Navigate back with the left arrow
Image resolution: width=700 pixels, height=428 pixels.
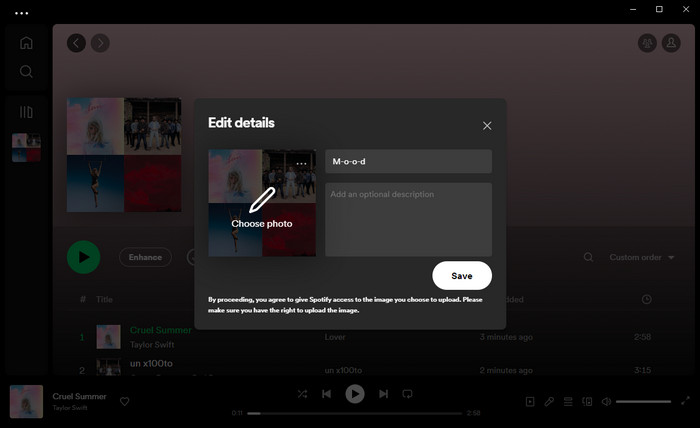76,43
